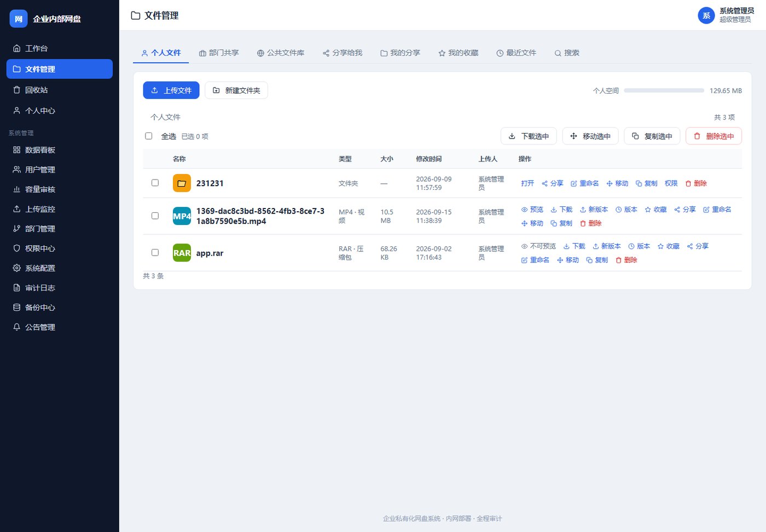Open 容量审核 in sidebar
Image resolution: width=766 pixels, height=532 pixels.
click(x=60, y=189)
